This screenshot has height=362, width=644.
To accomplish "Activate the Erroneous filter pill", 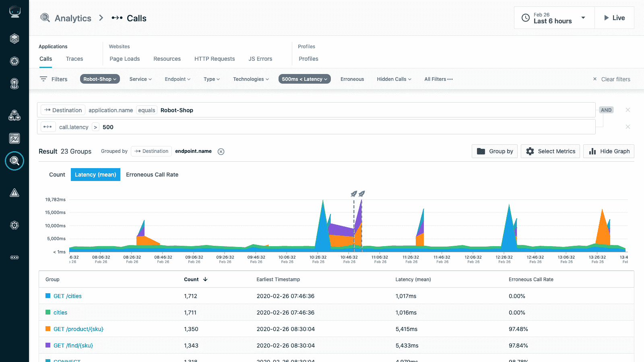I will coord(352,79).
